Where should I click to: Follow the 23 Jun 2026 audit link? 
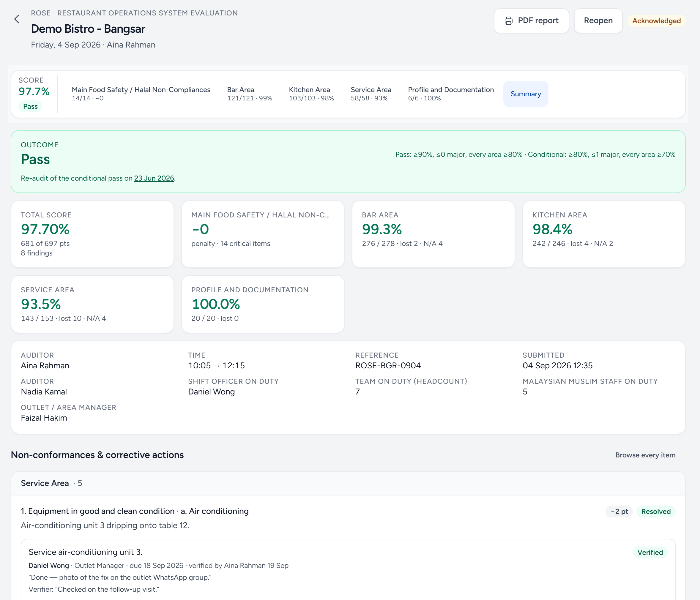tap(154, 178)
